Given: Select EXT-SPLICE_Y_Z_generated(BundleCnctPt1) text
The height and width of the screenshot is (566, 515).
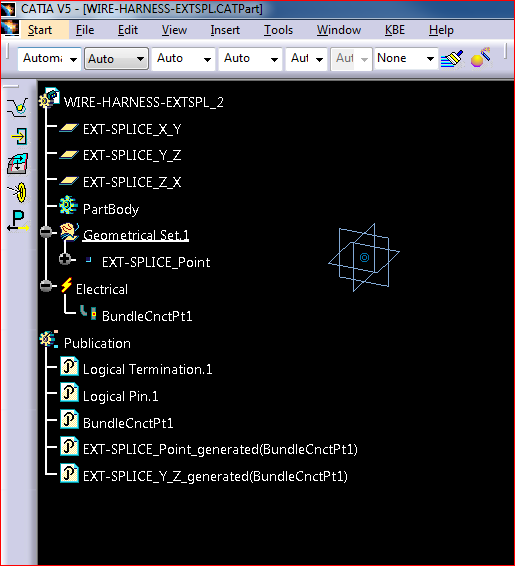Looking at the screenshot, I should tap(215, 476).
